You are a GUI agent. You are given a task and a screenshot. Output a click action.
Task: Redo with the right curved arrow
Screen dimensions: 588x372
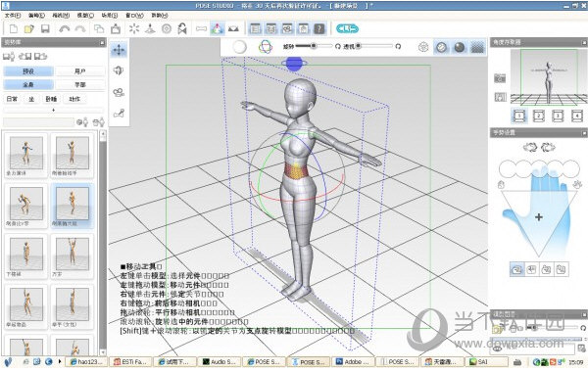(x=80, y=28)
